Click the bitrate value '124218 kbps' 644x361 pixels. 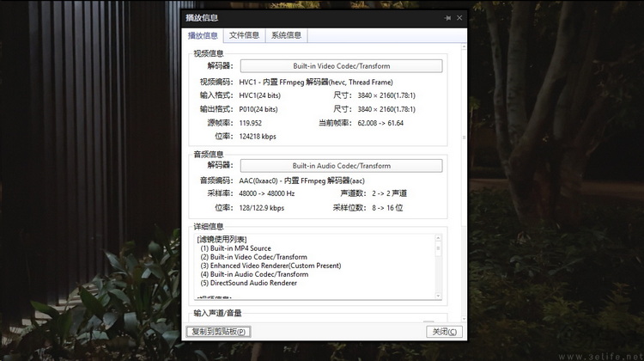tap(258, 137)
